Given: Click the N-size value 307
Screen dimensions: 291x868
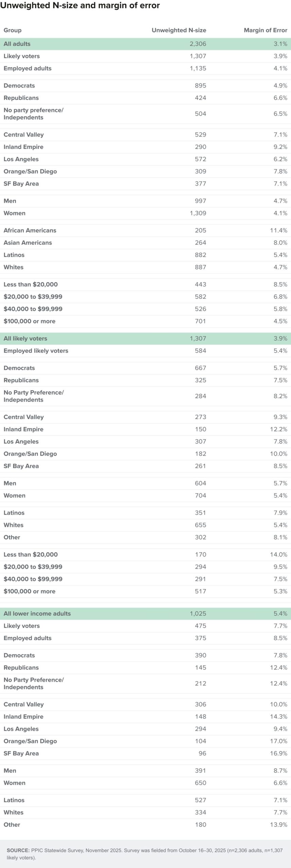Looking at the screenshot, I should tap(200, 441).
